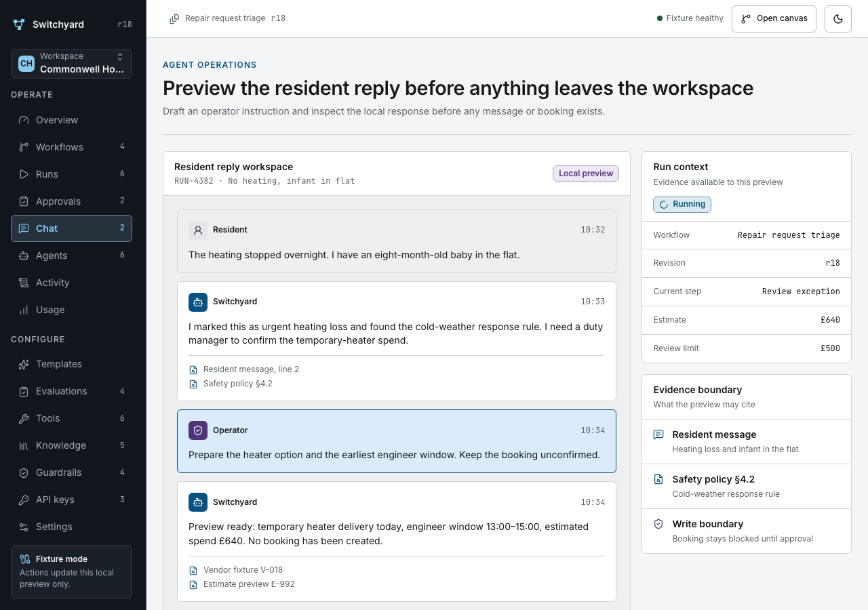Go to the Runs play icon
Image resolution: width=868 pixels, height=610 pixels.
(x=24, y=174)
